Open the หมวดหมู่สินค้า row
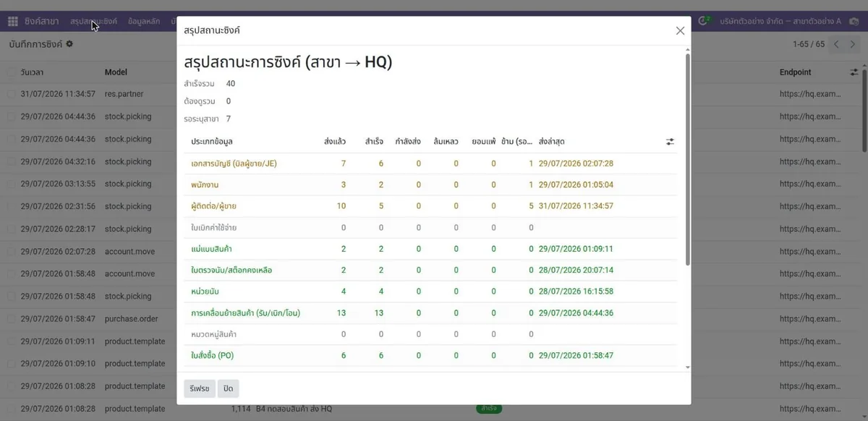The width and height of the screenshot is (868, 421). [x=430, y=334]
